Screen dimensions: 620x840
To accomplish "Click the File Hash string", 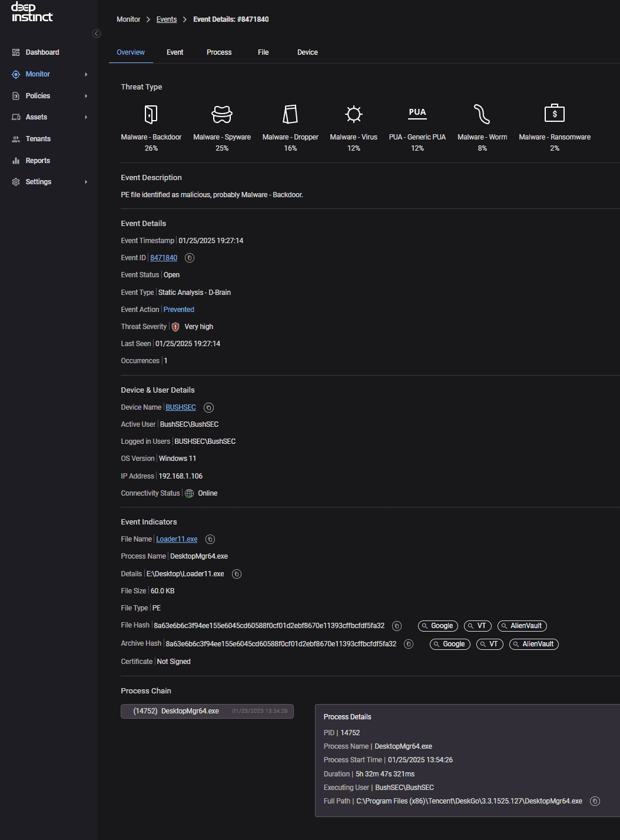I will 269,626.
